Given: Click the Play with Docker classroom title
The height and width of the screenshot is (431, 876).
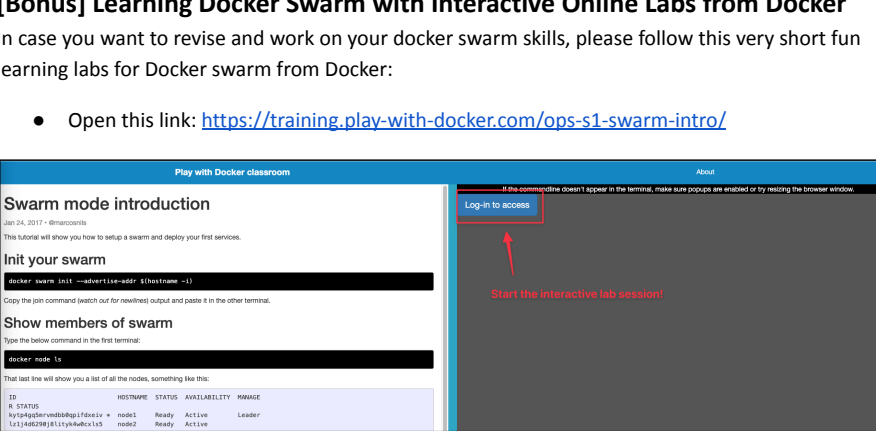Looking at the screenshot, I should click(232, 172).
